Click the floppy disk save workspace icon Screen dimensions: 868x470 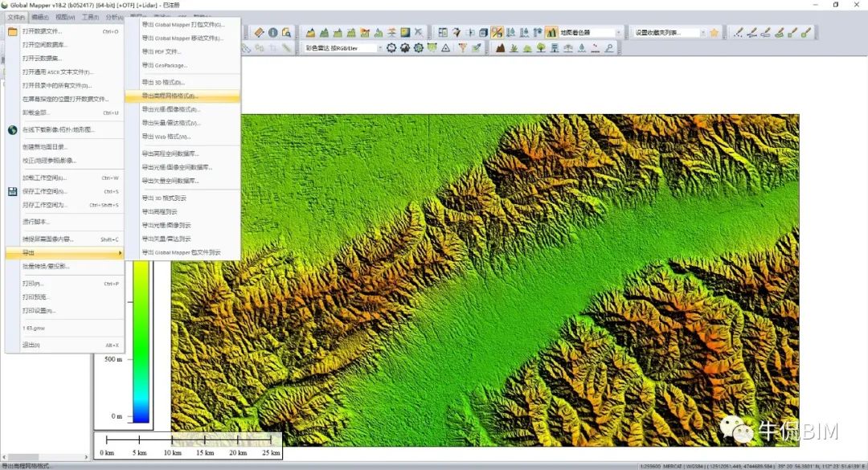pyautogui.click(x=13, y=191)
